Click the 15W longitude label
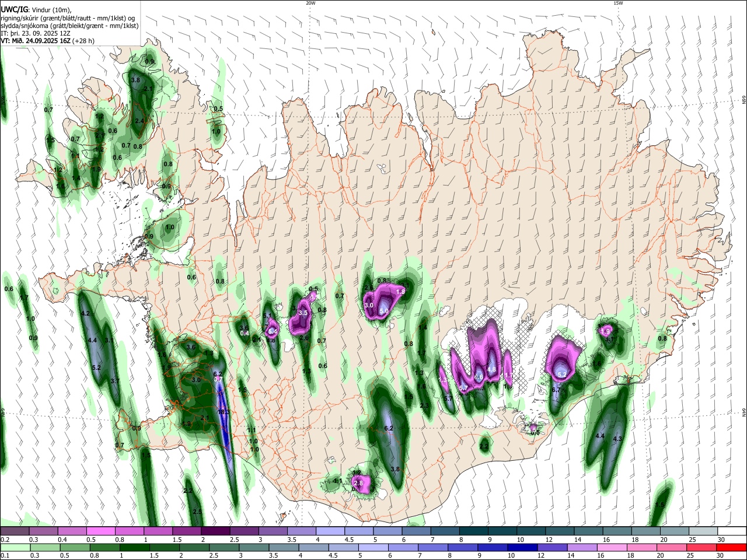 (618, 3)
